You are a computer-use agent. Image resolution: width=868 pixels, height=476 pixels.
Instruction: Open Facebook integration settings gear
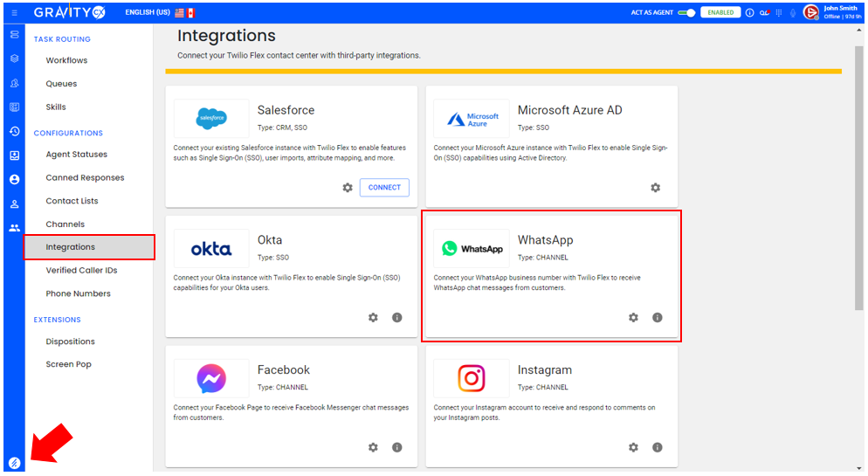point(373,447)
